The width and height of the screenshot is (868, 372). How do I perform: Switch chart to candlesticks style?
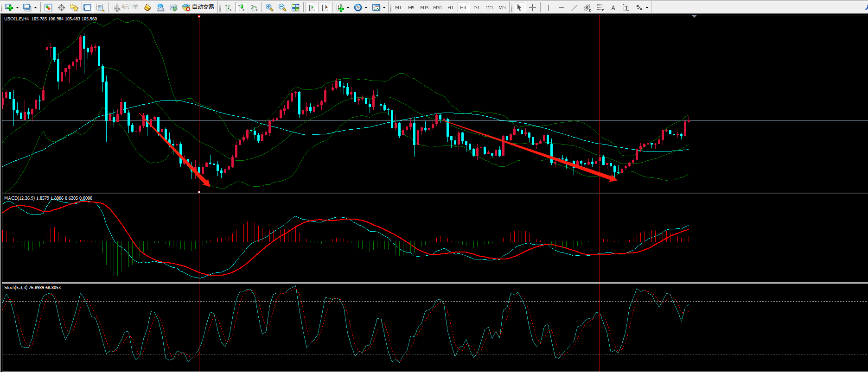[241, 7]
